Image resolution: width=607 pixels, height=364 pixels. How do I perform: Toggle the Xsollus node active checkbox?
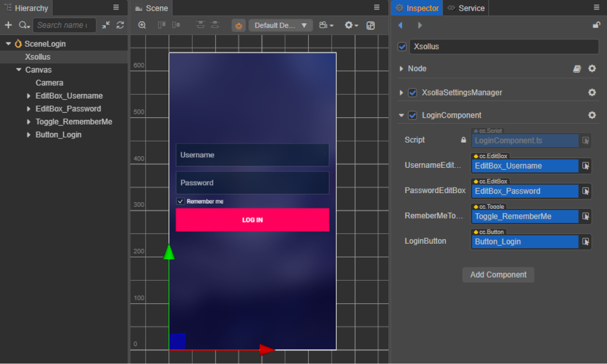(x=402, y=47)
